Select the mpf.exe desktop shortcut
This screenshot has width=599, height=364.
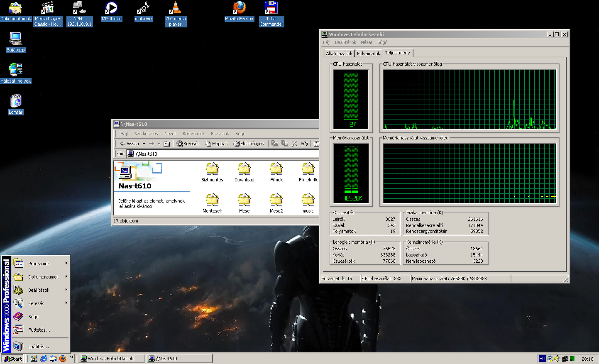pos(143,11)
